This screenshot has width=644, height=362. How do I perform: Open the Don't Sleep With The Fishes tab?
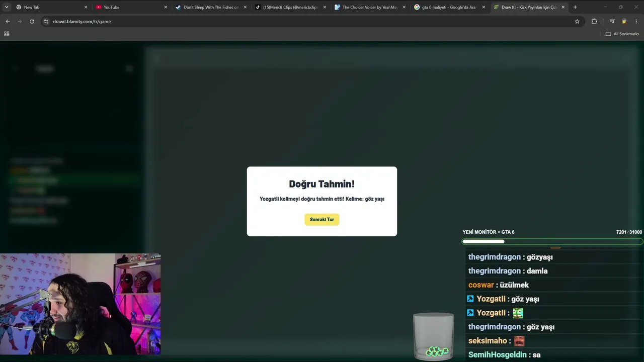(211, 7)
